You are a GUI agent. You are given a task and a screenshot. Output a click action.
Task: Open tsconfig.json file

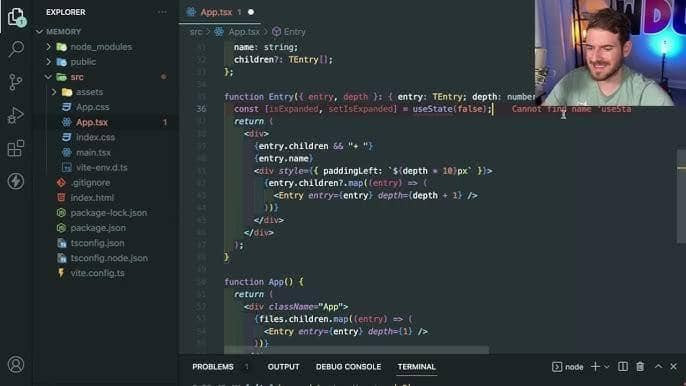click(x=97, y=243)
